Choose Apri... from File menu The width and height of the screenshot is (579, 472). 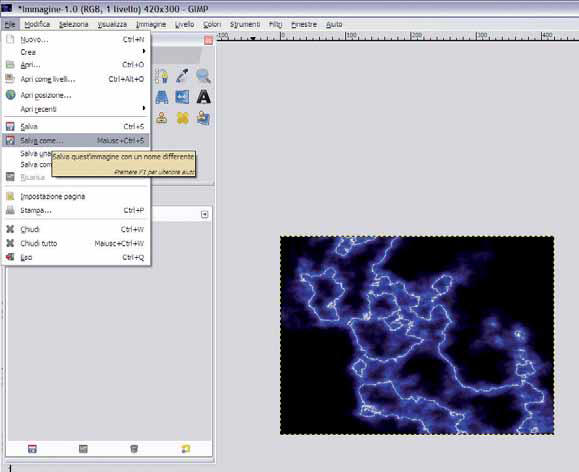click(x=76, y=65)
